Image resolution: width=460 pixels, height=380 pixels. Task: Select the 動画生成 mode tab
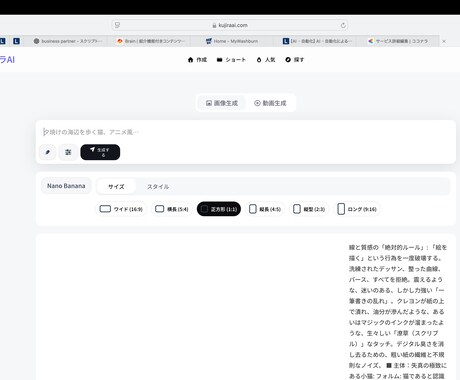click(270, 103)
